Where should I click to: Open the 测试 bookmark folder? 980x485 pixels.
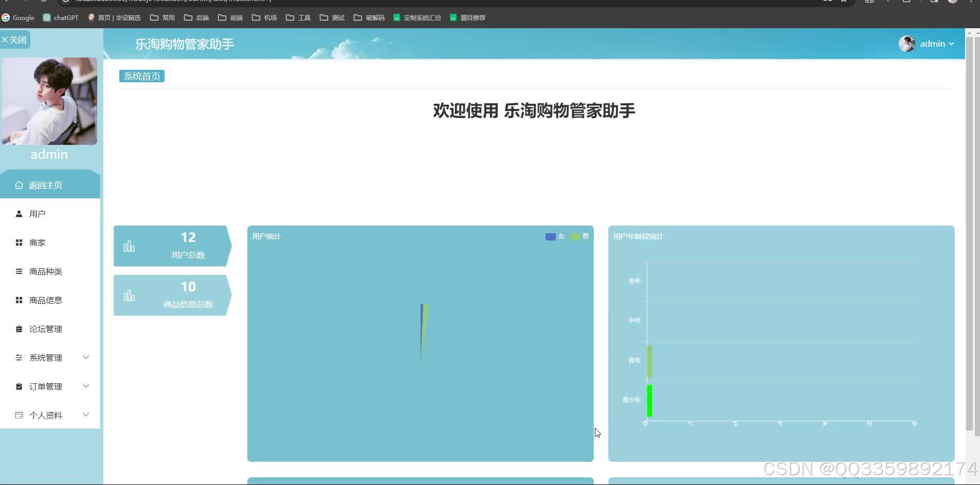point(332,17)
